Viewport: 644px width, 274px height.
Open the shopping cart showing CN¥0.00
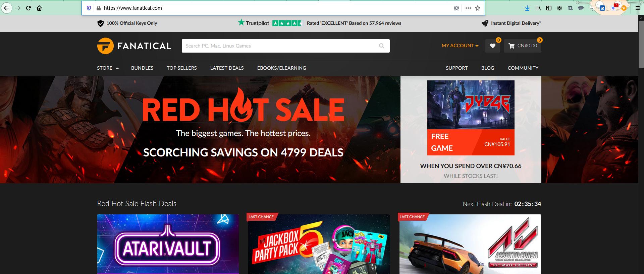[x=523, y=46]
